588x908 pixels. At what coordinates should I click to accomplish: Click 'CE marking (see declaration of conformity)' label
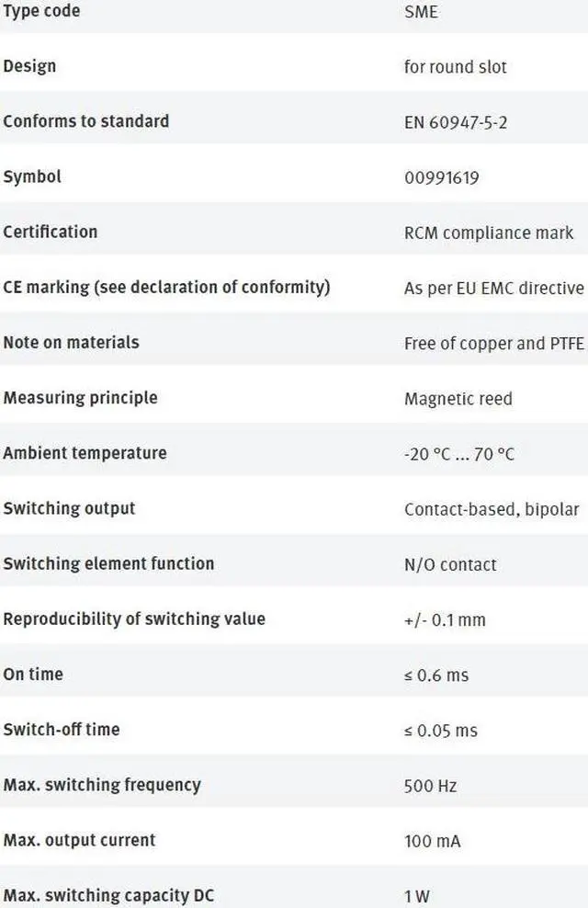tap(166, 287)
